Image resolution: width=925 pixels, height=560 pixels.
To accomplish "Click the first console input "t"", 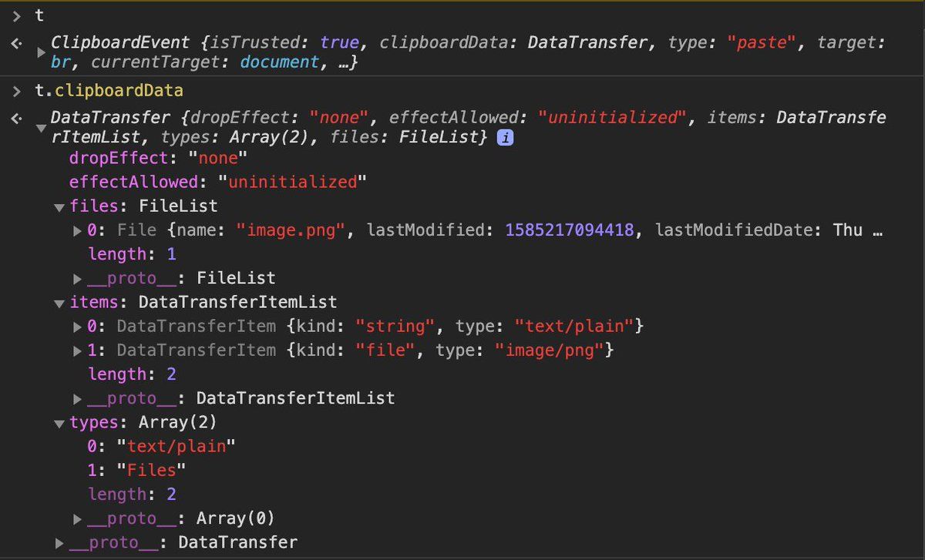I will 39,15.
